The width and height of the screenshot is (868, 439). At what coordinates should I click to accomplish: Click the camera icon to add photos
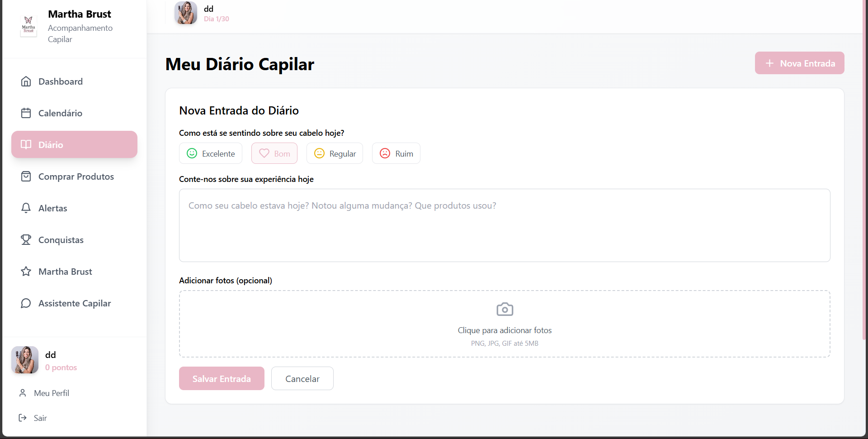505,310
